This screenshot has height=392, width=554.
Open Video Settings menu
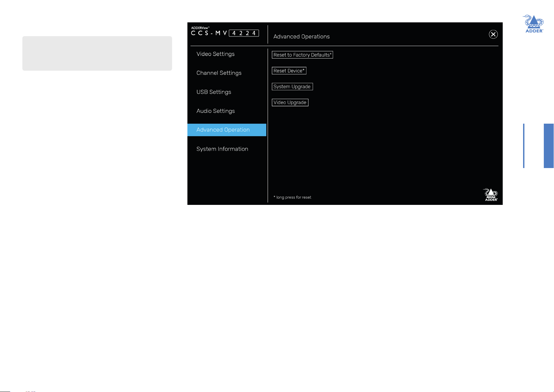click(215, 54)
